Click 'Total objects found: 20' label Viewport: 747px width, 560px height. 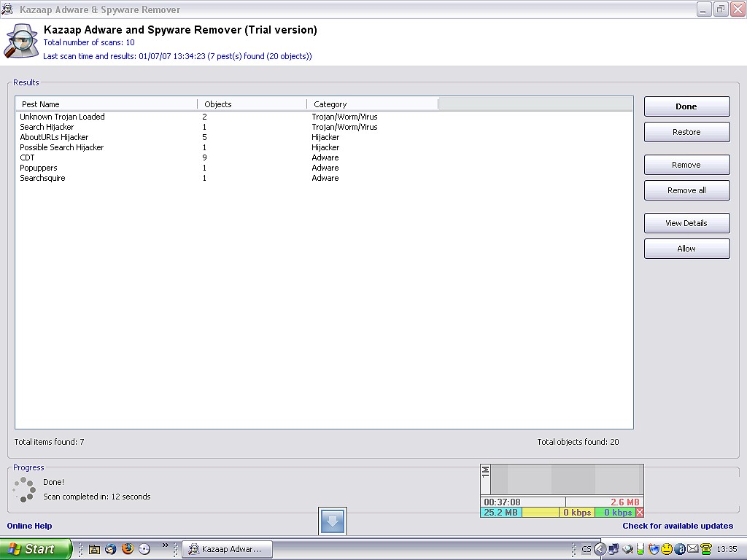[578, 442]
